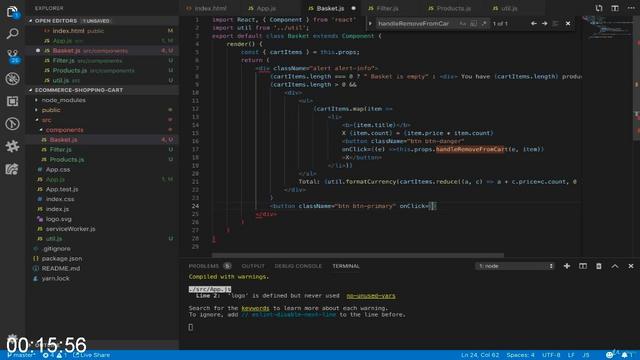Open Products.js under components folder
The image size is (640, 360).
point(67,160)
